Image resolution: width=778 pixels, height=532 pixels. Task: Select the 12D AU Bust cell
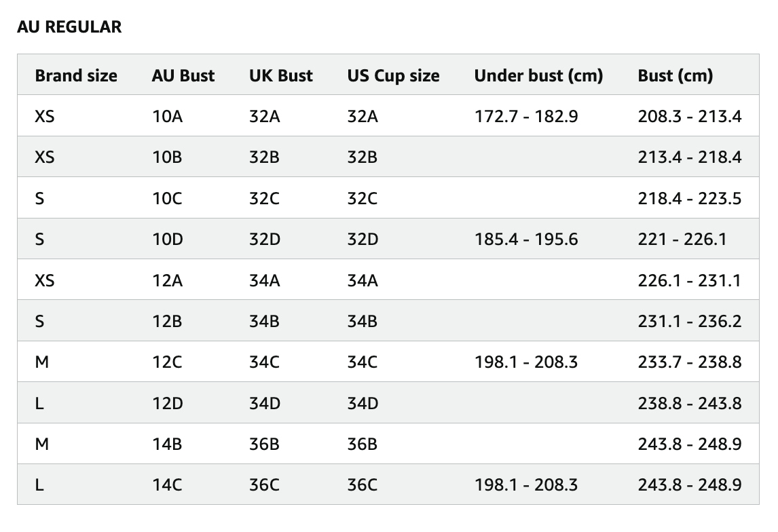(x=168, y=403)
